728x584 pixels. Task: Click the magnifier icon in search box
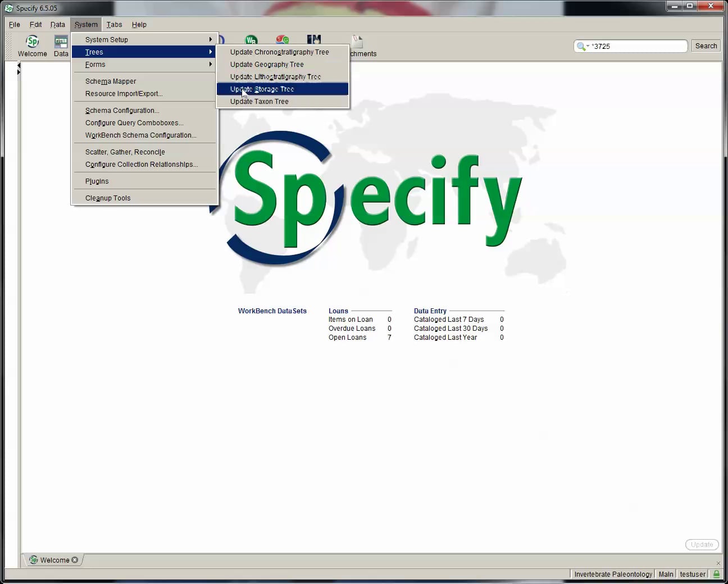pos(581,46)
